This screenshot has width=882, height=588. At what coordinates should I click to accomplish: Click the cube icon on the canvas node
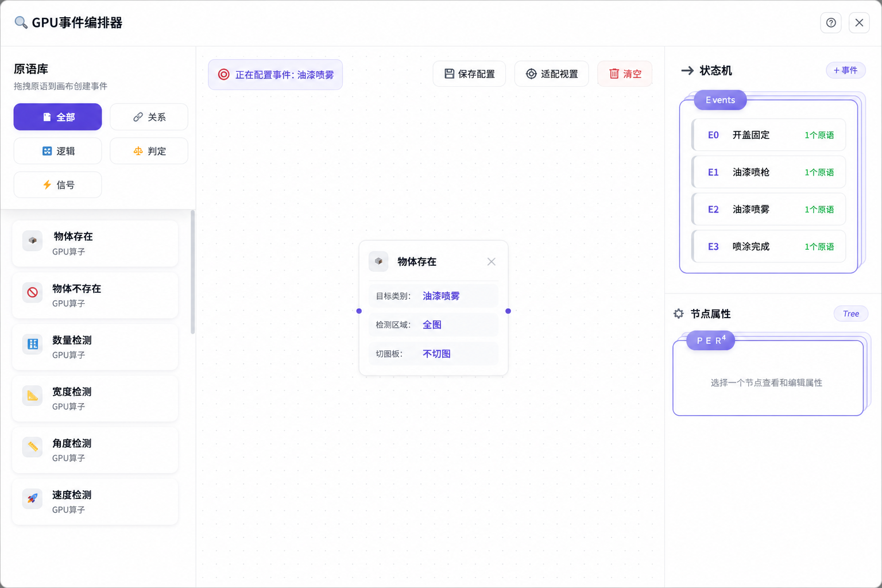coord(378,261)
